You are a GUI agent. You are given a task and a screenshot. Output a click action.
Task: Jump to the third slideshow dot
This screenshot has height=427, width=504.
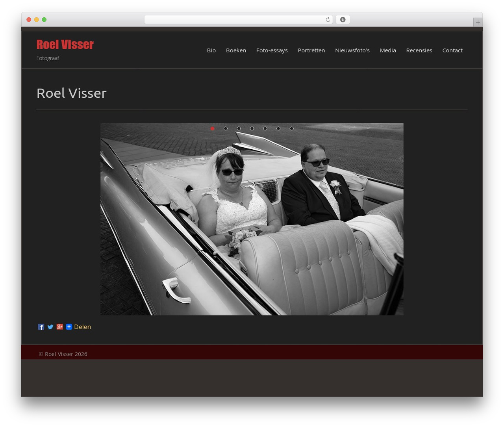239,128
